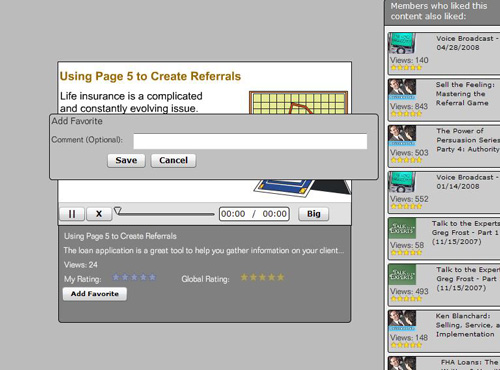
Task: Click the Add Favorite button below ratings
Action: click(95, 294)
